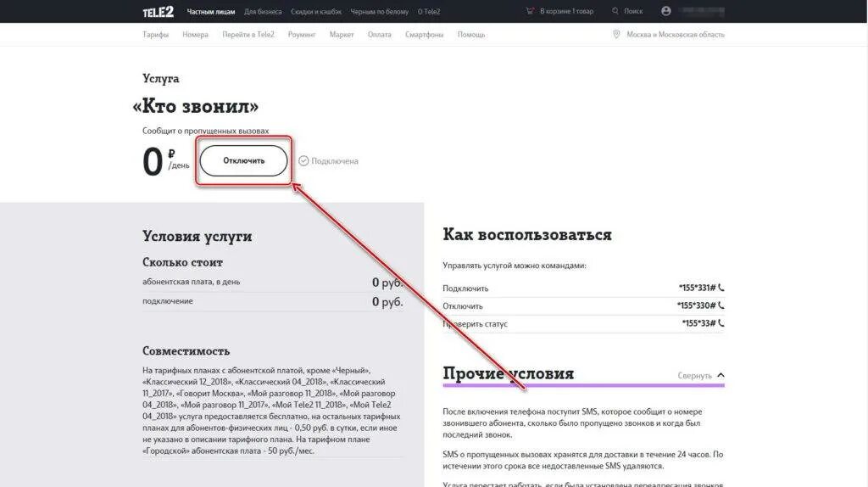Open the О Tele2 page

click(429, 12)
